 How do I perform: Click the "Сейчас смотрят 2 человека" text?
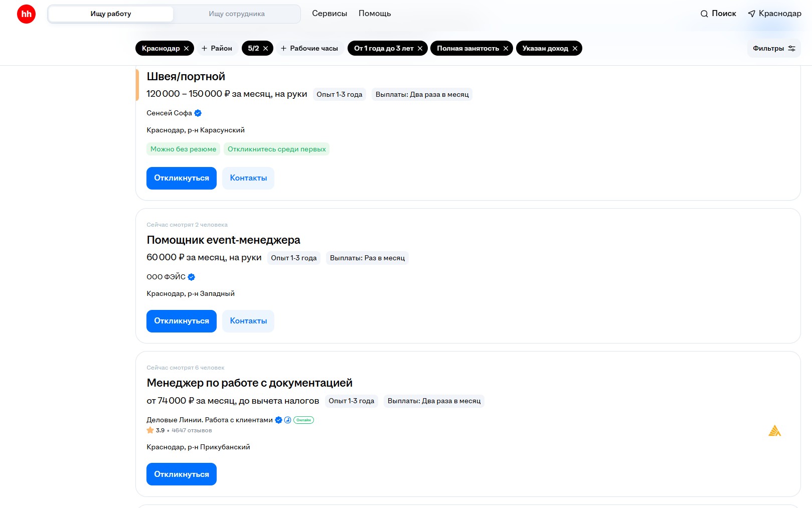[187, 225]
